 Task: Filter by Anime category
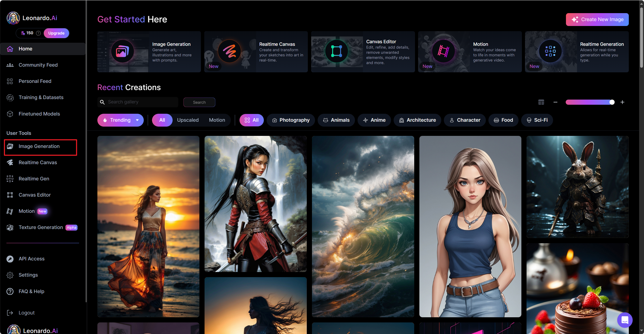[x=374, y=120]
